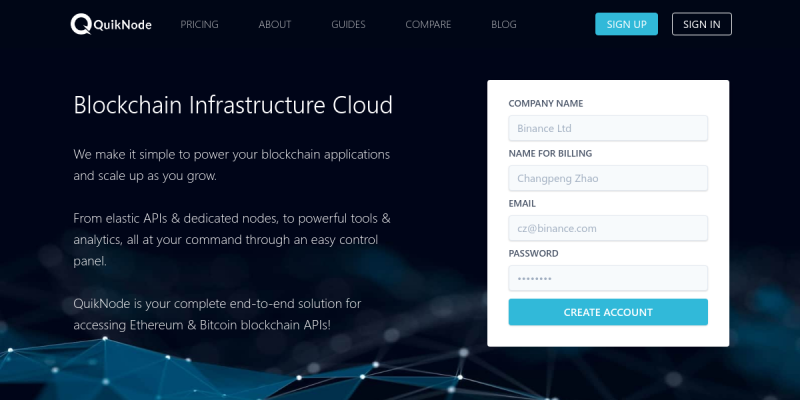Open the Pricing page

[x=199, y=24]
